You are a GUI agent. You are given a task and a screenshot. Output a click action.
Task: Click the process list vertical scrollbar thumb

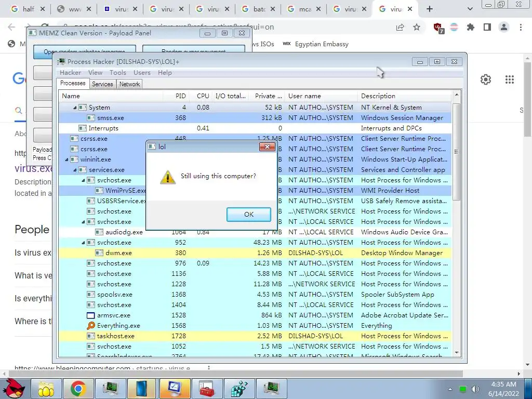click(x=456, y=152)
